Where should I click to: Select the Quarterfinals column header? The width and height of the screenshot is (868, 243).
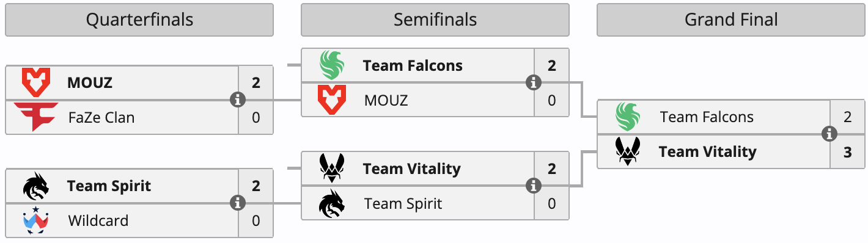[x=139, y=20]
